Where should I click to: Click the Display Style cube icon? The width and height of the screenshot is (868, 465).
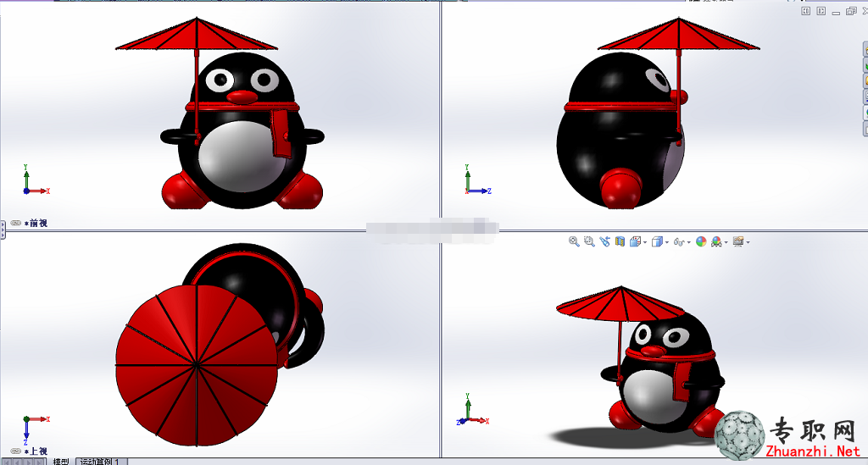click(x=658, y=241)
